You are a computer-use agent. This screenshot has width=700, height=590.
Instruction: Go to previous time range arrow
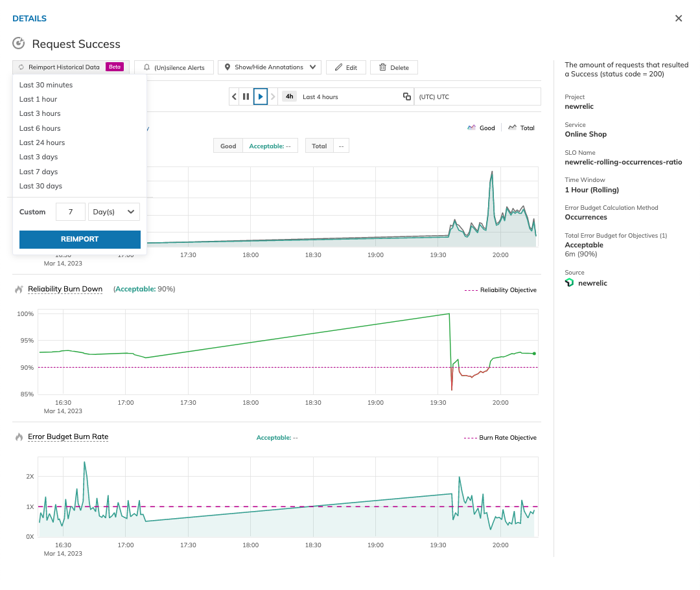coord(235,97)
